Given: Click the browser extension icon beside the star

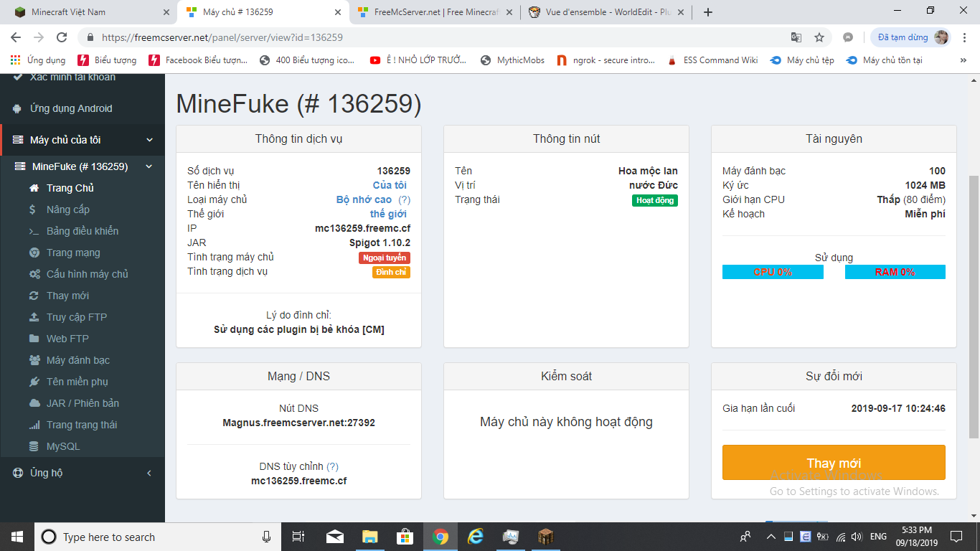Looking at the screenshot, I should tap(848, 37).
